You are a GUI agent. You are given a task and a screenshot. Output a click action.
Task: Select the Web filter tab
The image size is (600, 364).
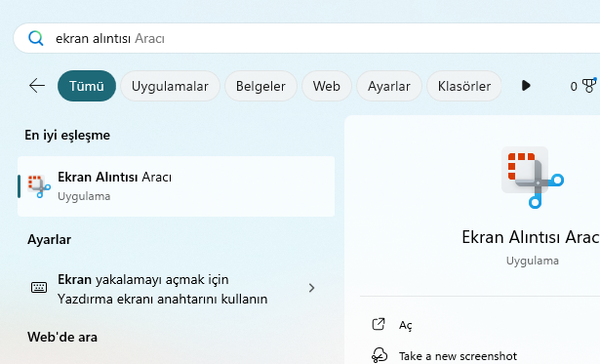pyautogui.click(x=327, y=86)
